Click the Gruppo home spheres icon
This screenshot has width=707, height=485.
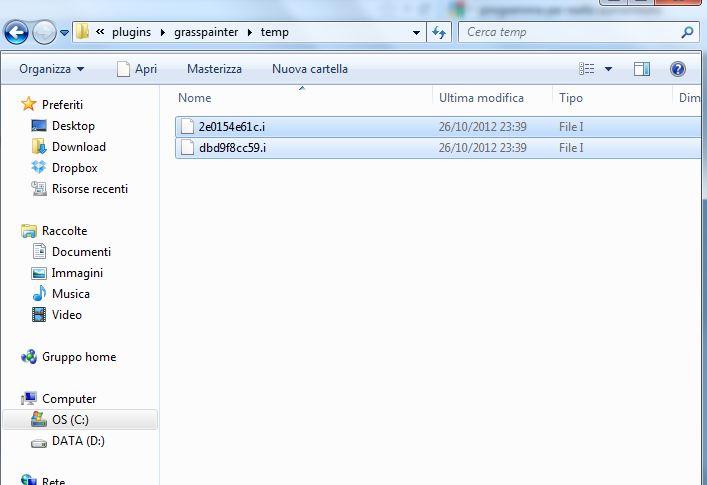coord(29,357)
